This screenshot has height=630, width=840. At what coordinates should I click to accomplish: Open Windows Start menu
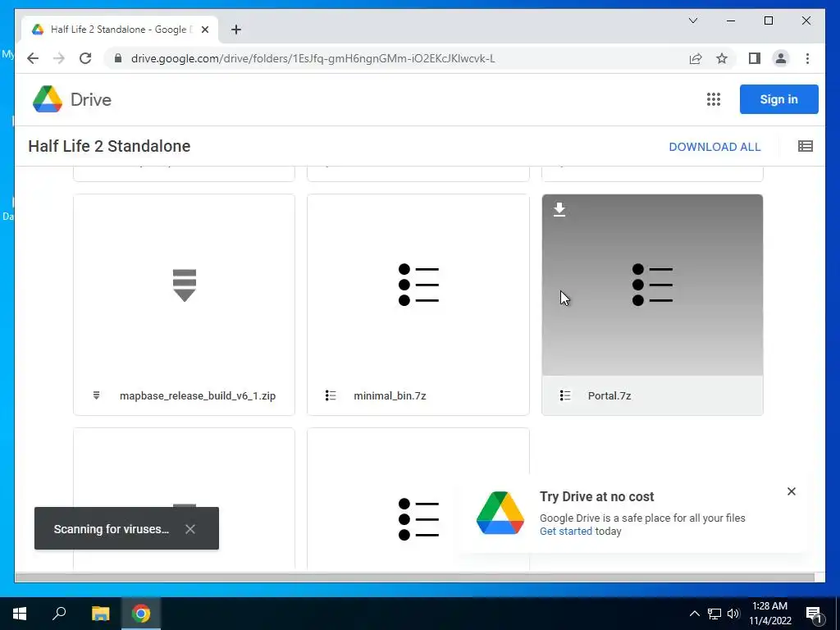point(20,614)
